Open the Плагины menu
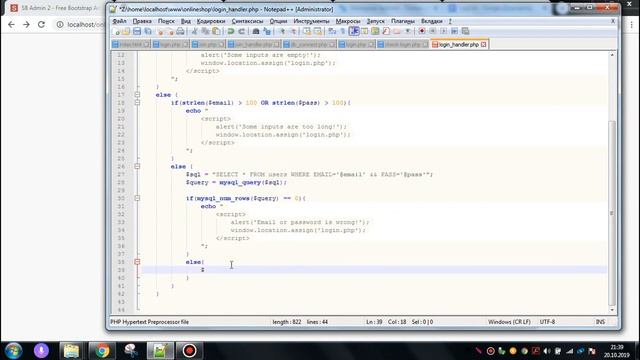 click(403, 21)
